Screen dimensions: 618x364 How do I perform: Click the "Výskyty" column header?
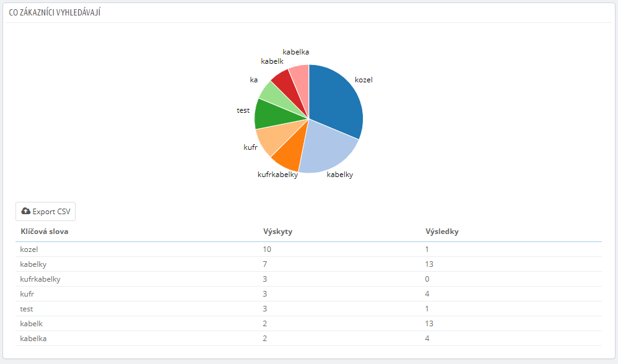coord(278,232)
